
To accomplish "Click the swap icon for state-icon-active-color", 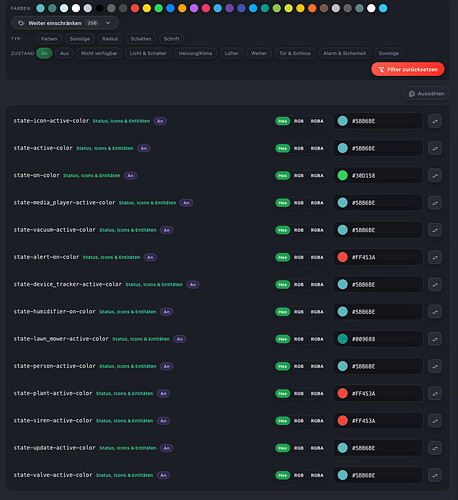I will [435, 121].
